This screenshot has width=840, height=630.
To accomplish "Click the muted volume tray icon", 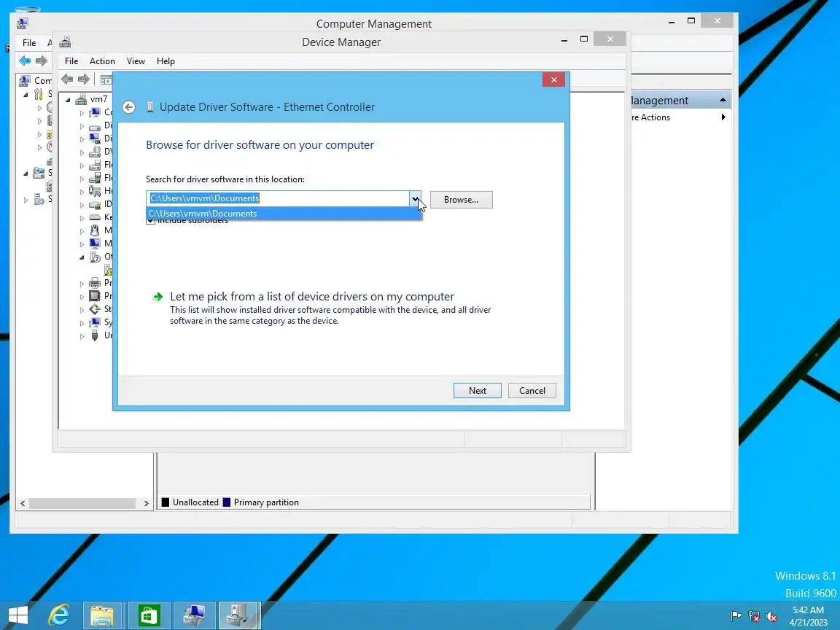I will point(771,617).
